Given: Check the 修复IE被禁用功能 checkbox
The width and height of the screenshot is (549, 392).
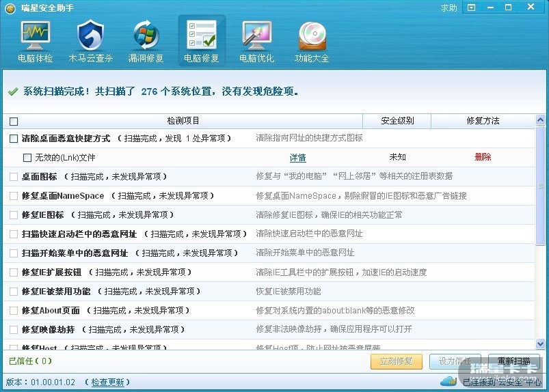Looking at the screenshot, I should (14, 292).
